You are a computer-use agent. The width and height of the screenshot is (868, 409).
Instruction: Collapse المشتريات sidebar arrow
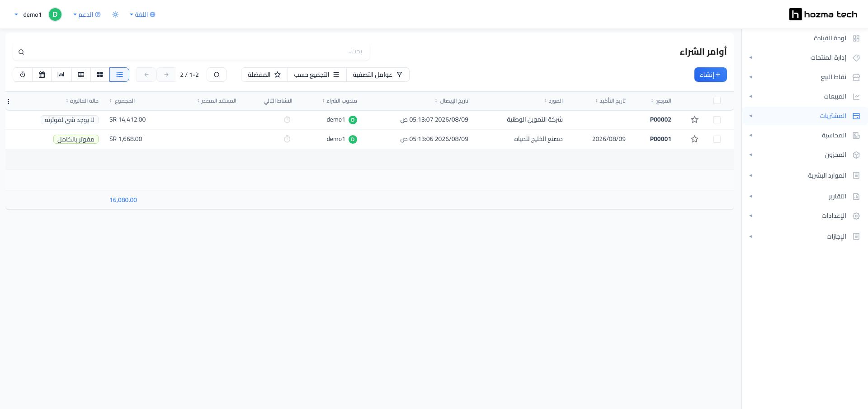(x=751, y=116)
